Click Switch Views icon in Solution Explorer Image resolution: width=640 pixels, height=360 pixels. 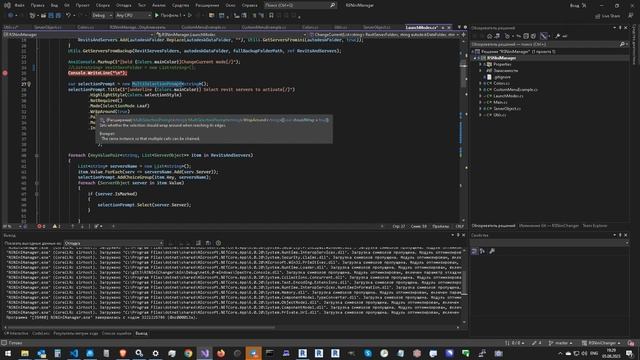497,36
